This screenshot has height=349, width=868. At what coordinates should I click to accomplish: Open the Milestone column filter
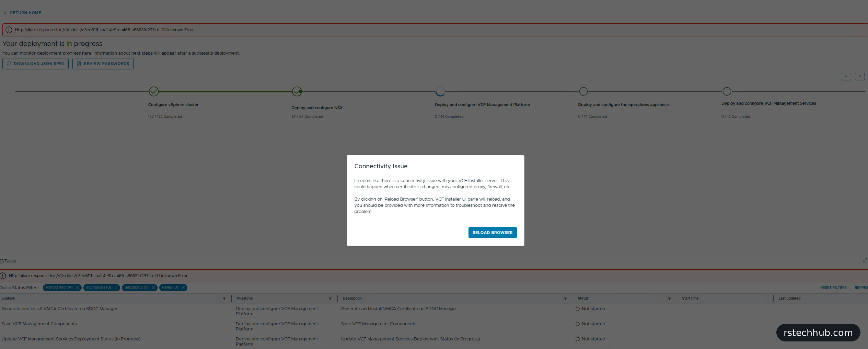pyautogui.click(x=330, y=299)
